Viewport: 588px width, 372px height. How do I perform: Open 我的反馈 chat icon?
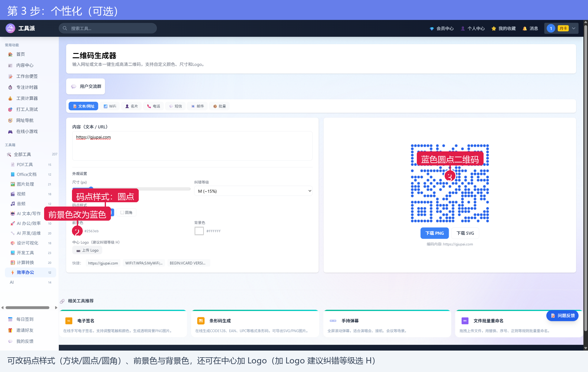point(10,341)
